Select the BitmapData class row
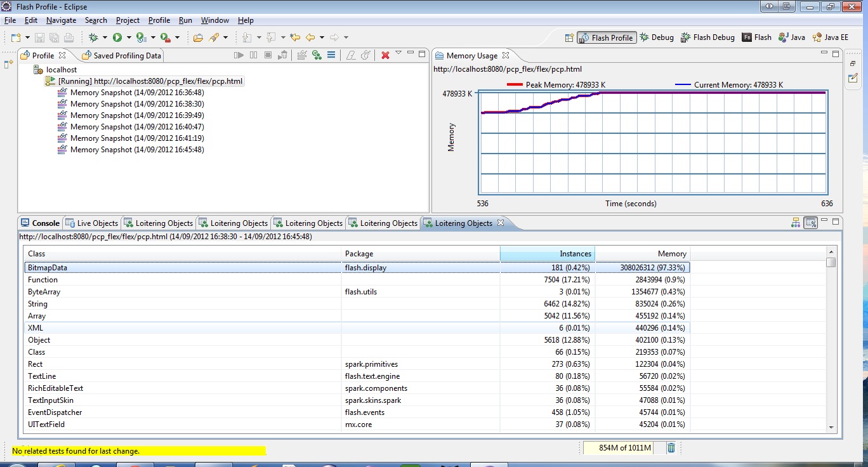Viewport: 868px width, 467px height. point(357,268)
